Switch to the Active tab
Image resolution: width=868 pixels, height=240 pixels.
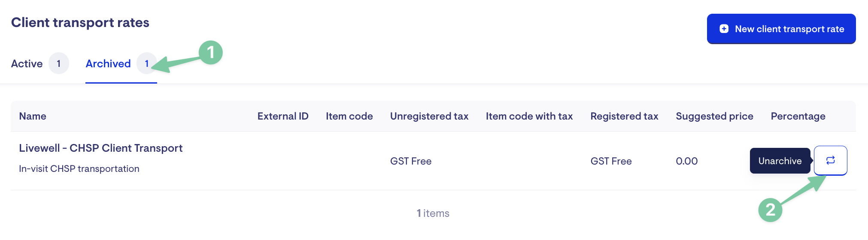tap(27, 63)
